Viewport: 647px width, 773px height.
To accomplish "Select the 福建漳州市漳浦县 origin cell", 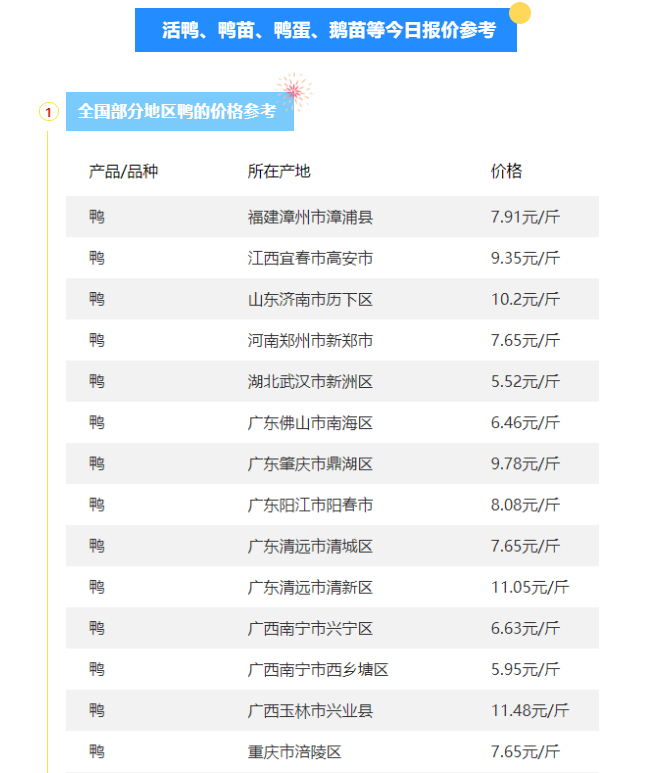I will (x=310, y=217).
